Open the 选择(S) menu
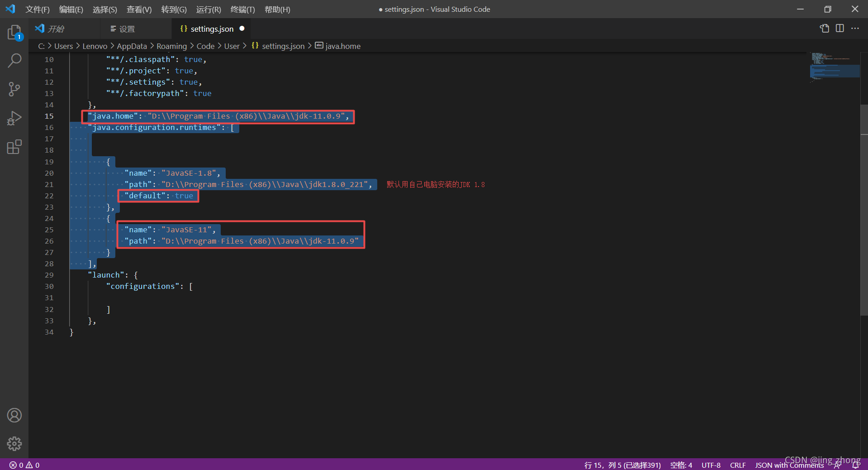 click(x=105, y=10)
